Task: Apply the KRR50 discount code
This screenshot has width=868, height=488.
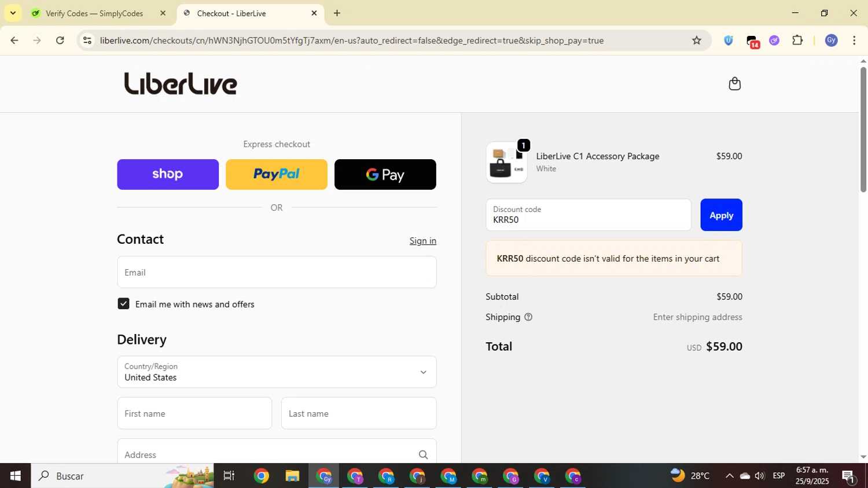Action: [x=721, y=215]
